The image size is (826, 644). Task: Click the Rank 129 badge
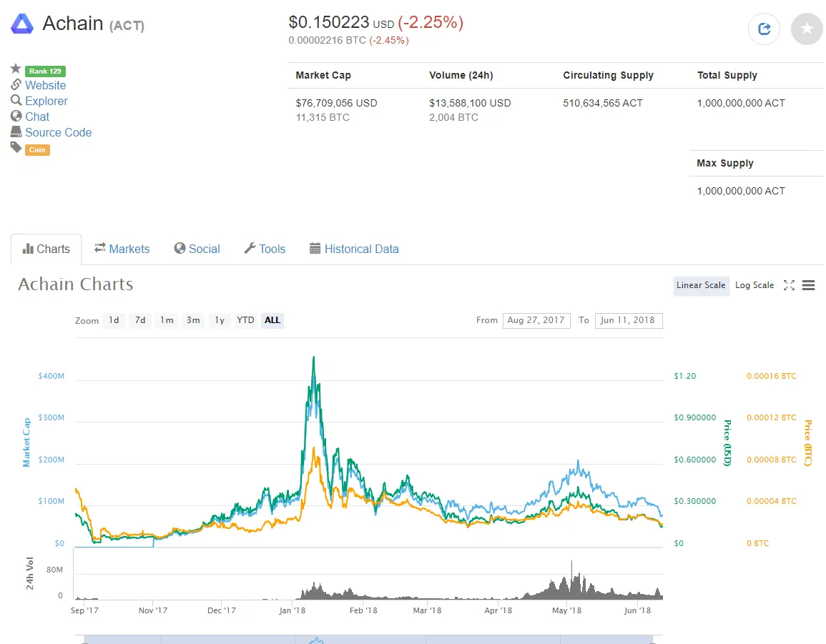(x=45, y=71)
